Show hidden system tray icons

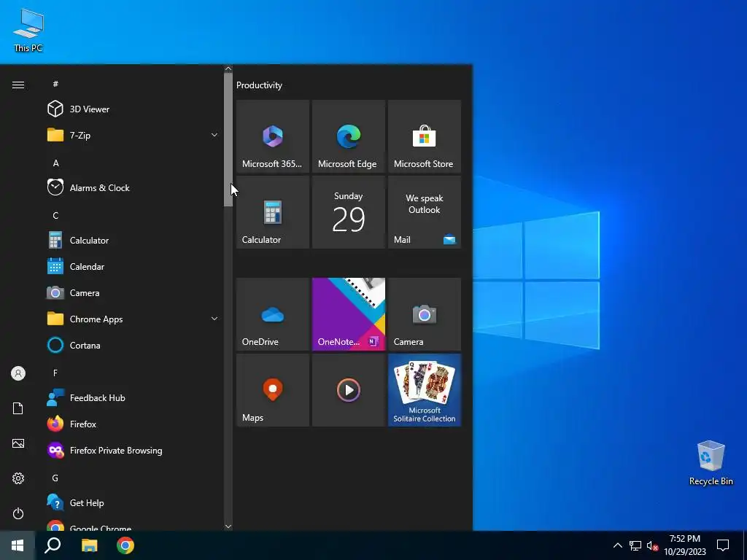tap(617, 545)
